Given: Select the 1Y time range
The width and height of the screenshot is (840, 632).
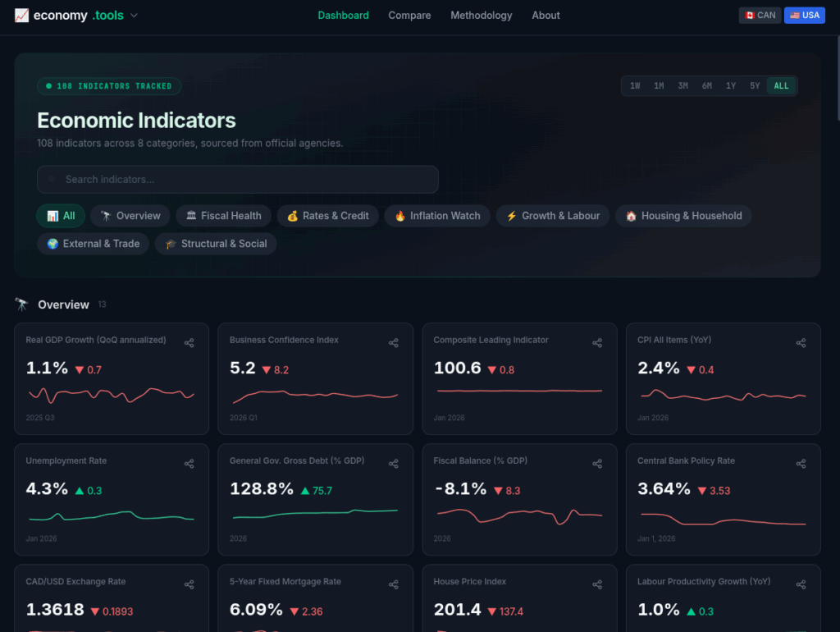Looking at the screenshot, I should tap(731, 86).
